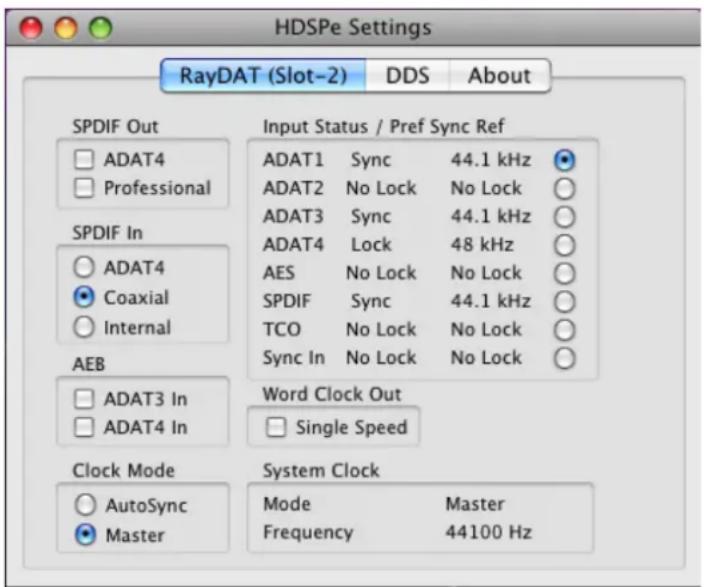
Task: Set TCO as preferred sync reference
Action: (564, 330)
